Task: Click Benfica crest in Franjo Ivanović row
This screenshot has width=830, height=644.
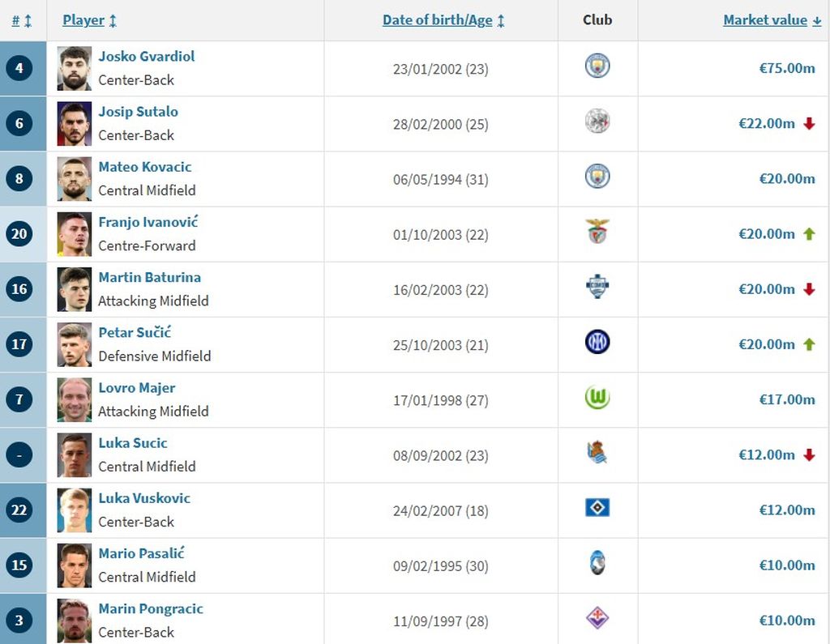Action: (597, 232)
